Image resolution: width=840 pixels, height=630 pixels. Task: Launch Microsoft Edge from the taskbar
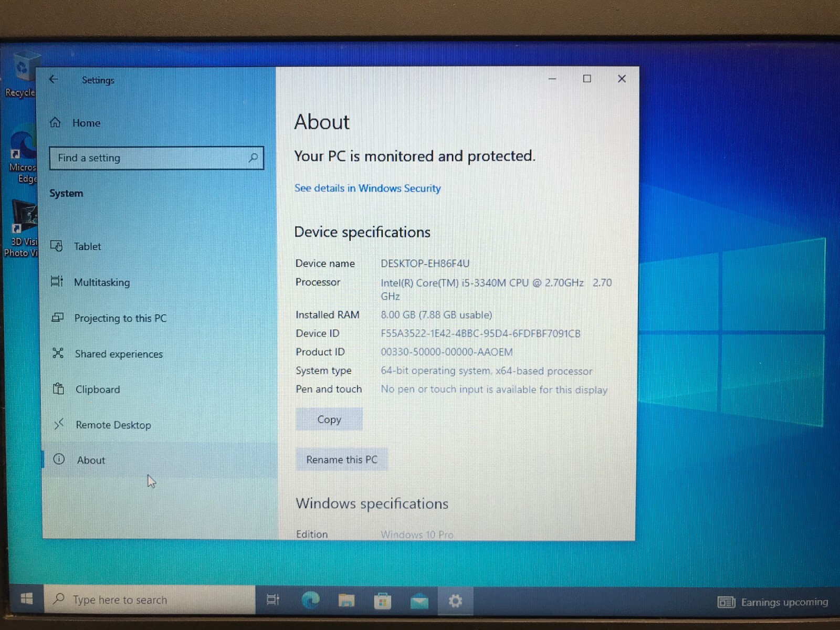click(x=310, y=600)
